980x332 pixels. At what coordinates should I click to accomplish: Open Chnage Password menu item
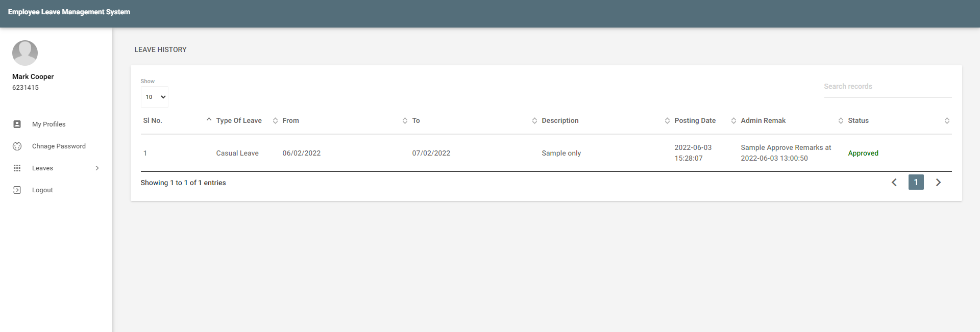click(x=56, y=146)
